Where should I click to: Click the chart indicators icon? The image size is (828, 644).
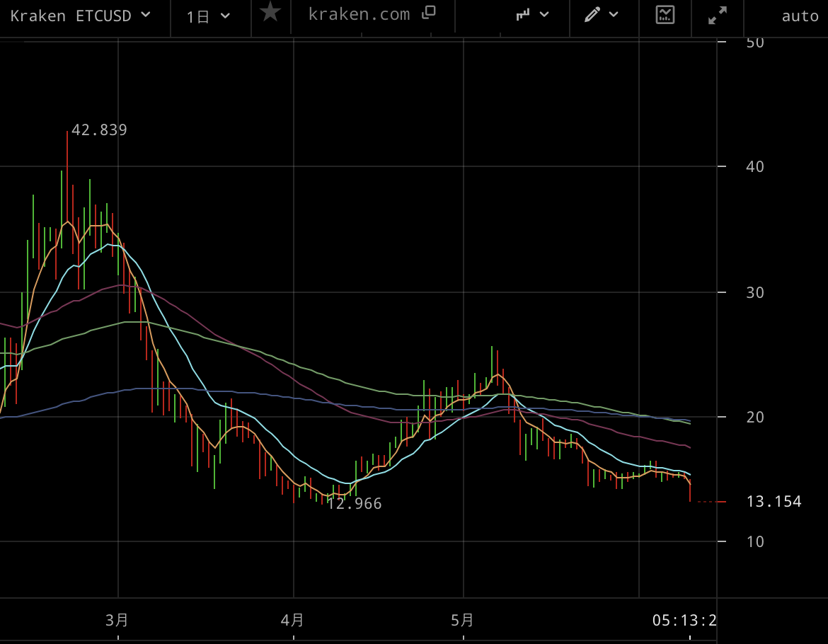[x=665, y=14]
